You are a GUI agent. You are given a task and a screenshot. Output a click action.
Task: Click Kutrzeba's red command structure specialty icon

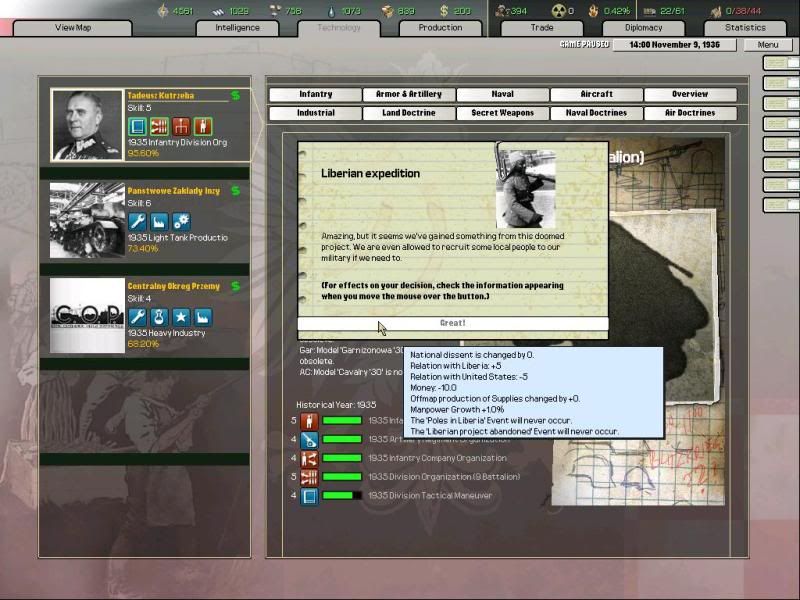point(181,126)
